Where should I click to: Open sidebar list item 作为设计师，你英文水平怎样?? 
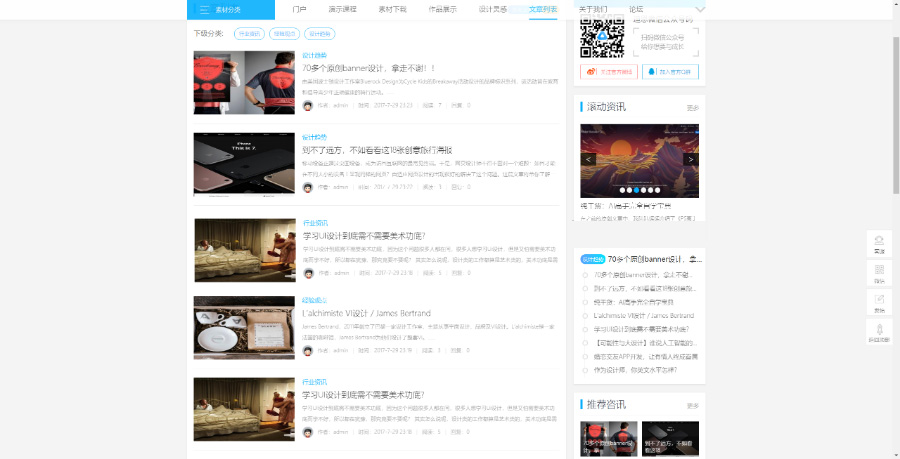(635, 370)
